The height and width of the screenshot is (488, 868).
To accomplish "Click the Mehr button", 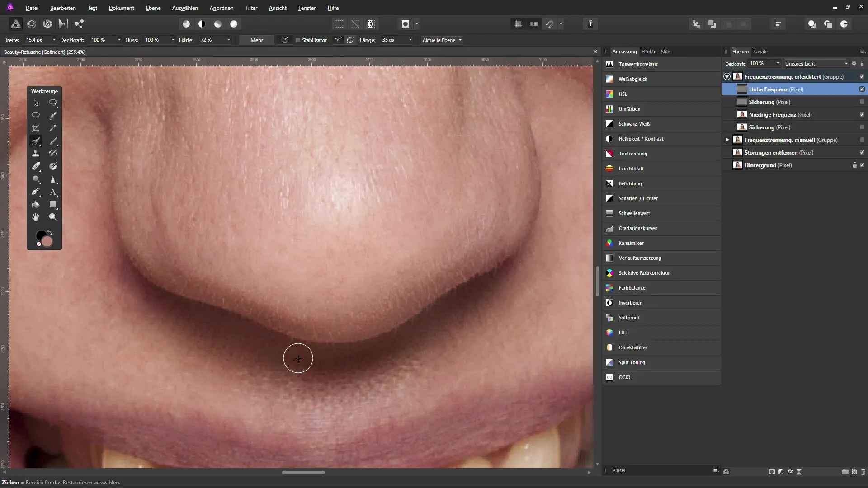I will (x=257, y=40).
